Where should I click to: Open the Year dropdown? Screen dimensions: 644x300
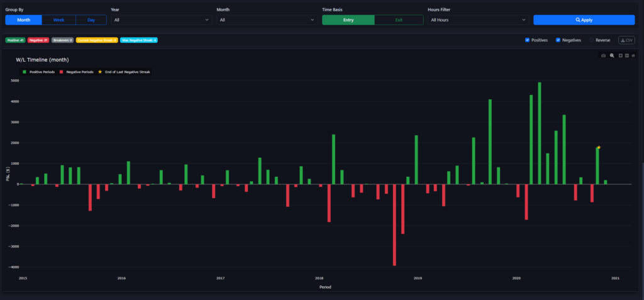click(x=161, y=20)
